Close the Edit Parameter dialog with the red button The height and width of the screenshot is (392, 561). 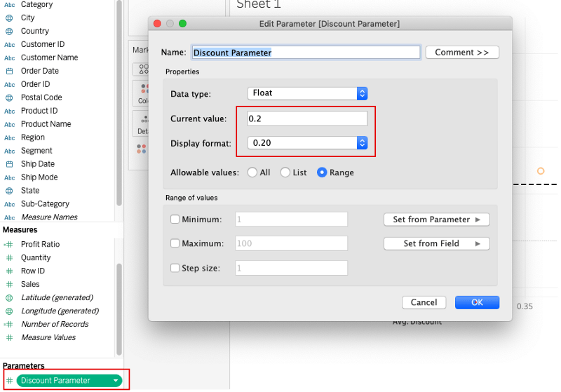[157, 24]
